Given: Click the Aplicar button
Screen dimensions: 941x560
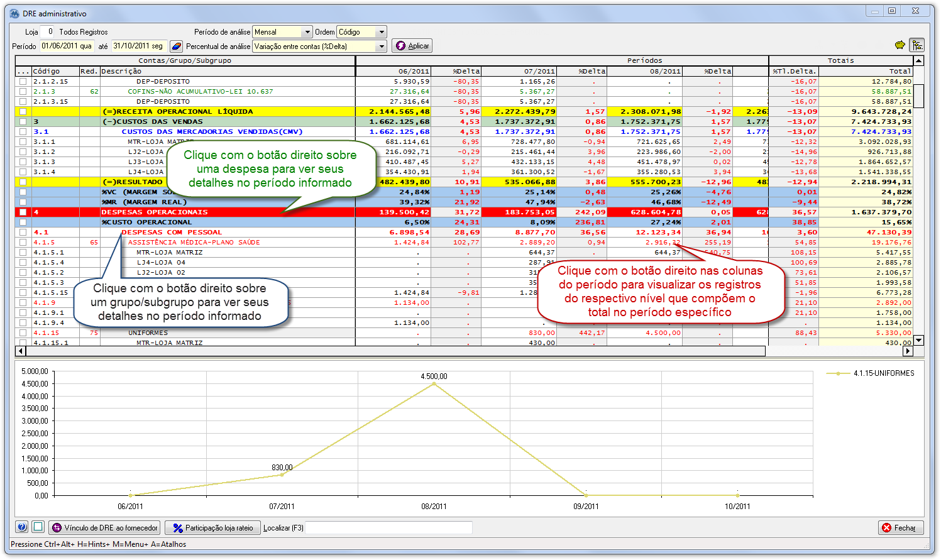Looking at the screenshot, I should coord(412,46).
